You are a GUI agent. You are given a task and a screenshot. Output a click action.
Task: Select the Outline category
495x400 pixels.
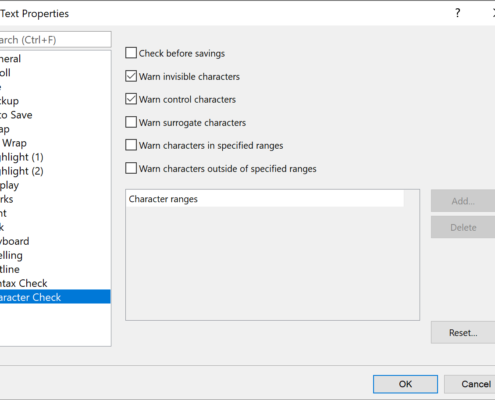55,269
